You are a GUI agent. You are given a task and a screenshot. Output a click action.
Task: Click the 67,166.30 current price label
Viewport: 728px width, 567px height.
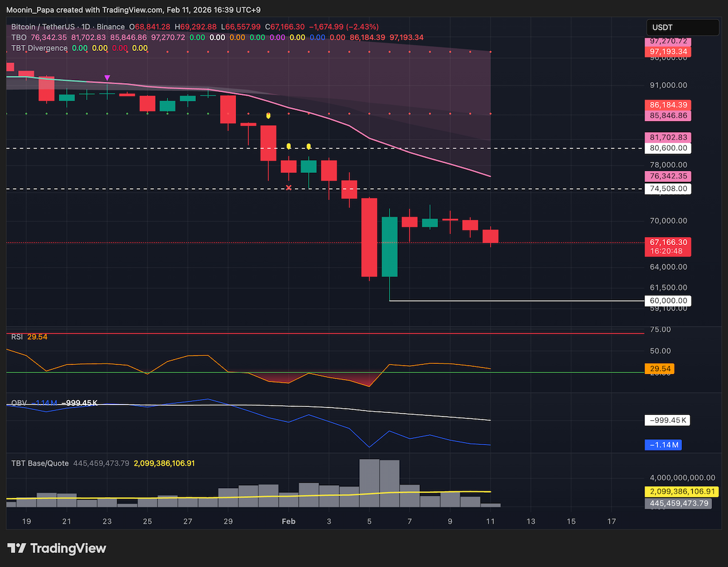pos(669,241)
